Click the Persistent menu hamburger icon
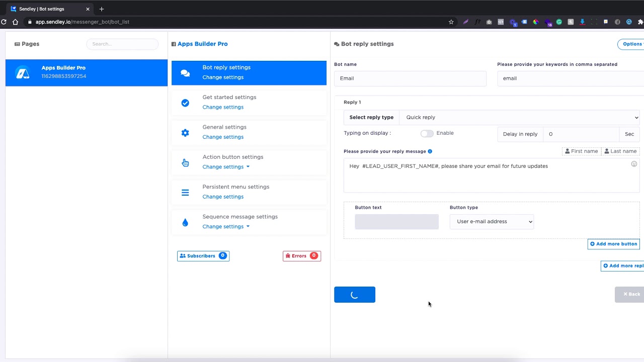 point(185,193)
